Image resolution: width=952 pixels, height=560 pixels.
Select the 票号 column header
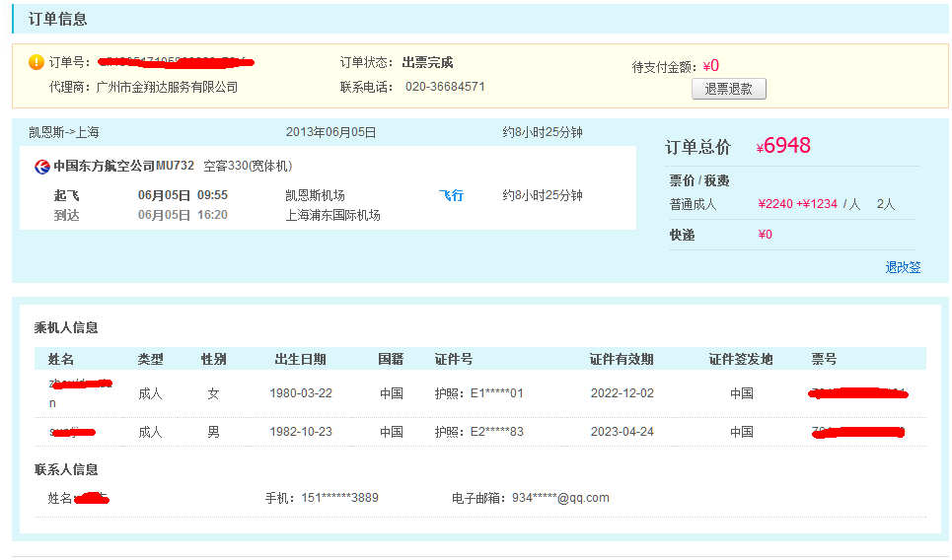click(x=824, y=359)
